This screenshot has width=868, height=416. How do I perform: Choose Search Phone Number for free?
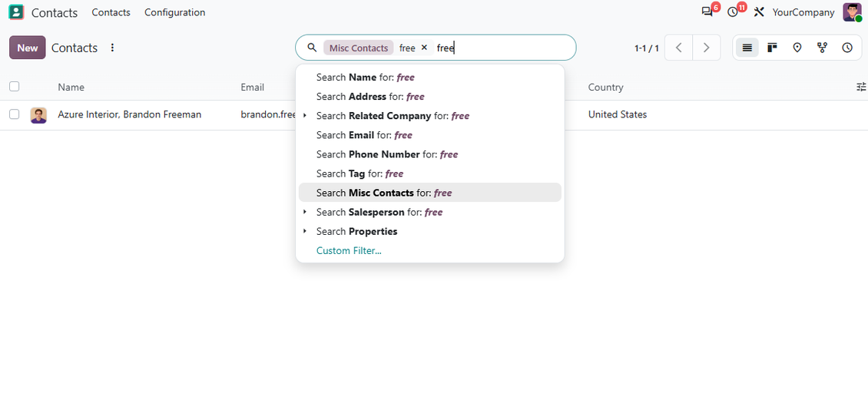430,154
